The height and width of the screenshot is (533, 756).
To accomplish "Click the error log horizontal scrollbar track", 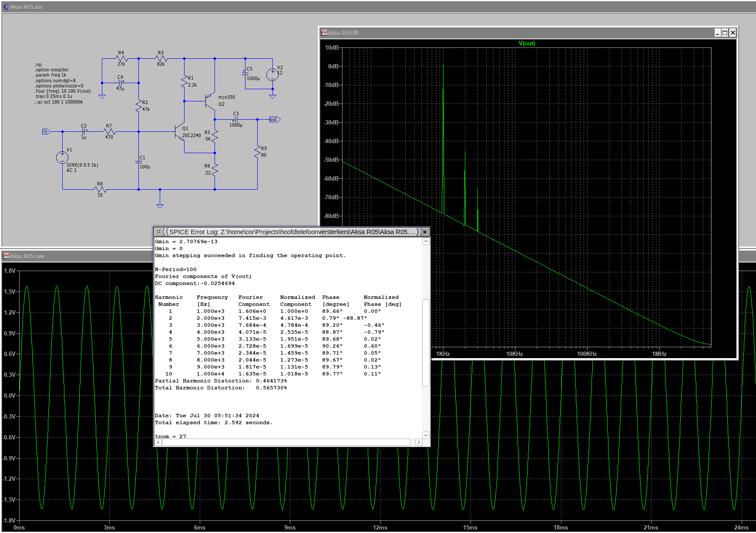I will 286,442.
